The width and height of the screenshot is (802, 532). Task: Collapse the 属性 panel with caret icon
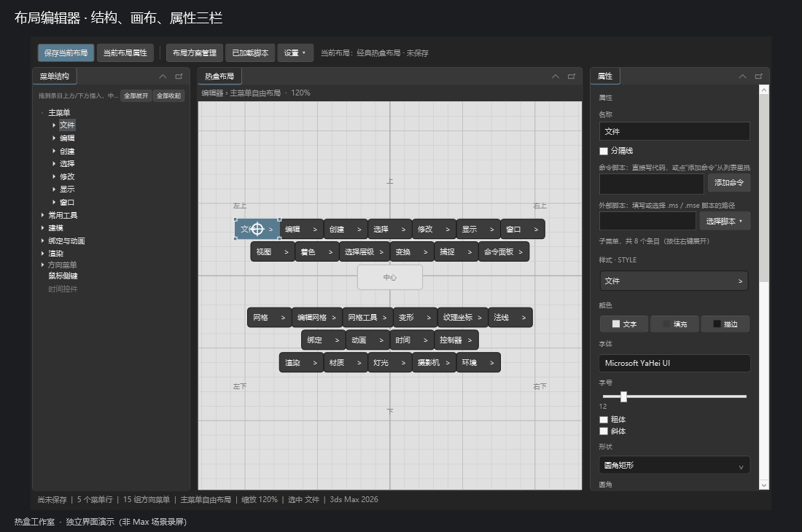coord(743,76)
